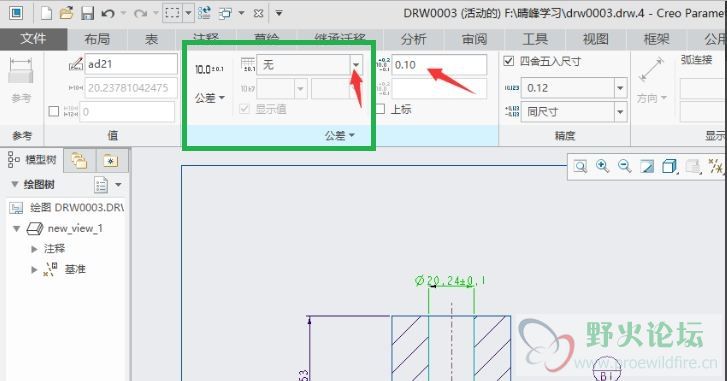
Task: Open the 文件 menu tab
Action: pos(33,39)
